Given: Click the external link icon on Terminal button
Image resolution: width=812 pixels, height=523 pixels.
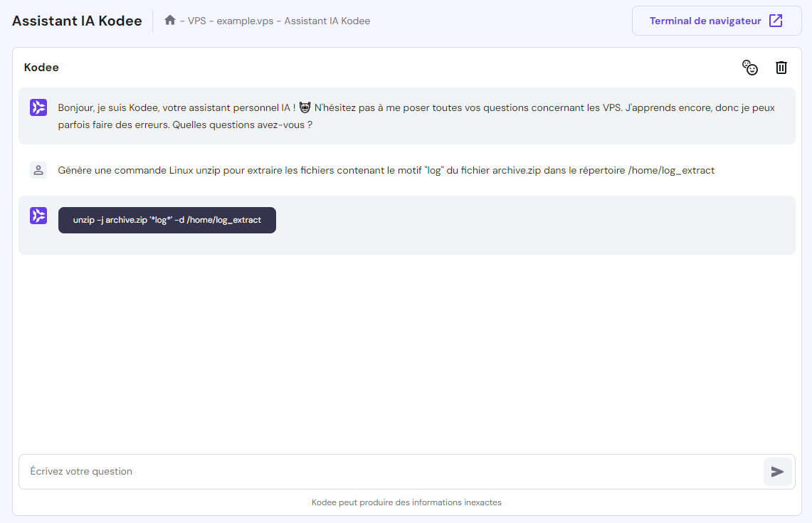Looking at the screenshot, I should [x=776, y=21].
